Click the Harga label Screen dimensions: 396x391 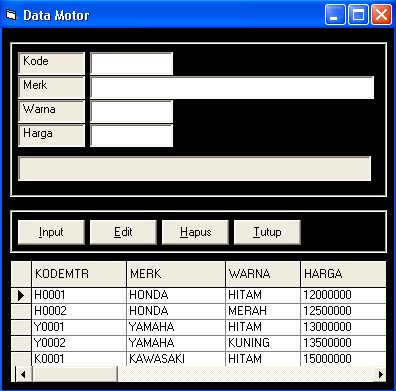point(52,135)
